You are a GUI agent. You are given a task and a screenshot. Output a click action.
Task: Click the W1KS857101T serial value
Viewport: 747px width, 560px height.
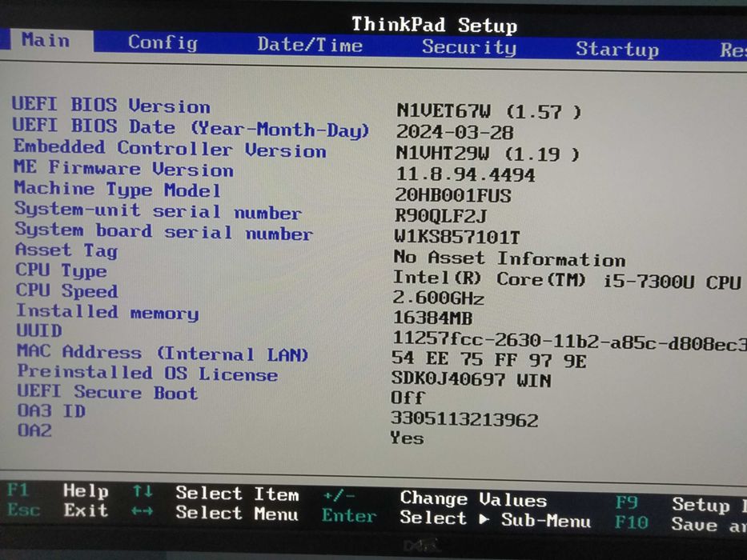click(457, 237)
